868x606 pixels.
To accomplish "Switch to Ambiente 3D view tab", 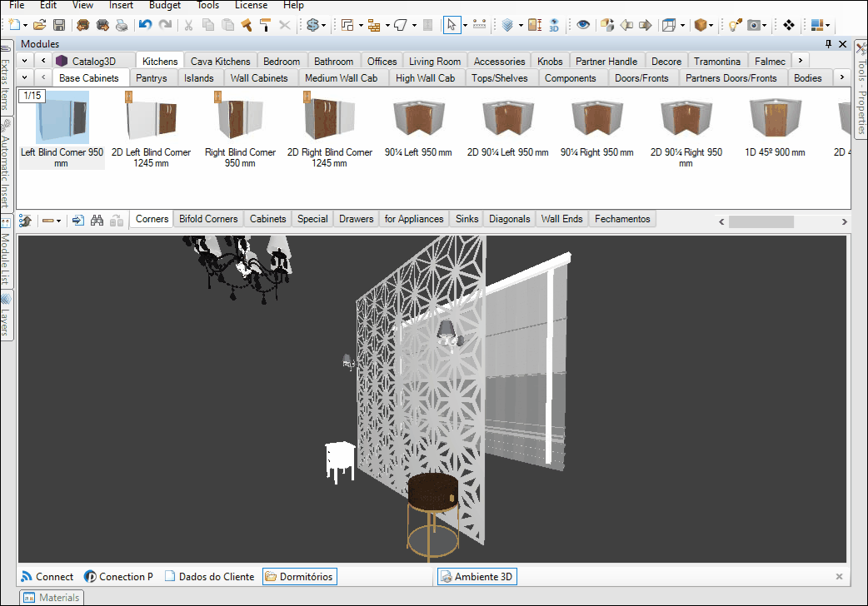I will point(477,576).
